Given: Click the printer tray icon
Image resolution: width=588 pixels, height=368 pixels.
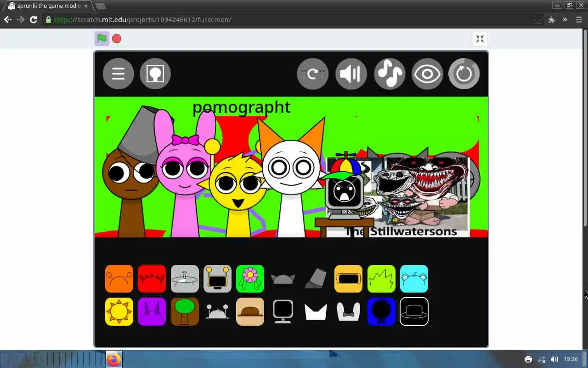Looking at the screenshot, I should (x=528, y=359).
